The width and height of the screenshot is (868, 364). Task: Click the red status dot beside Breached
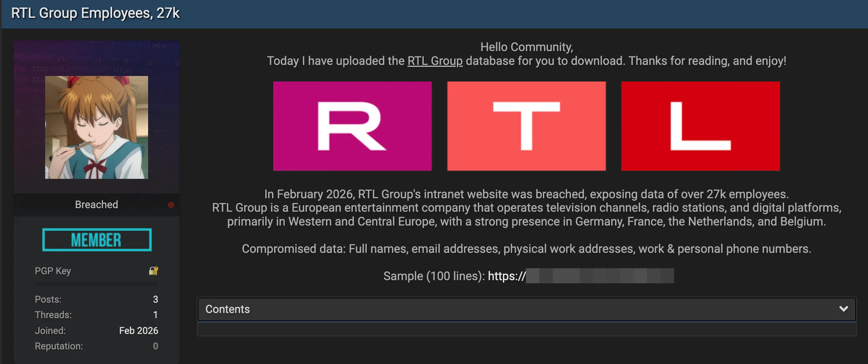(171, 205)
